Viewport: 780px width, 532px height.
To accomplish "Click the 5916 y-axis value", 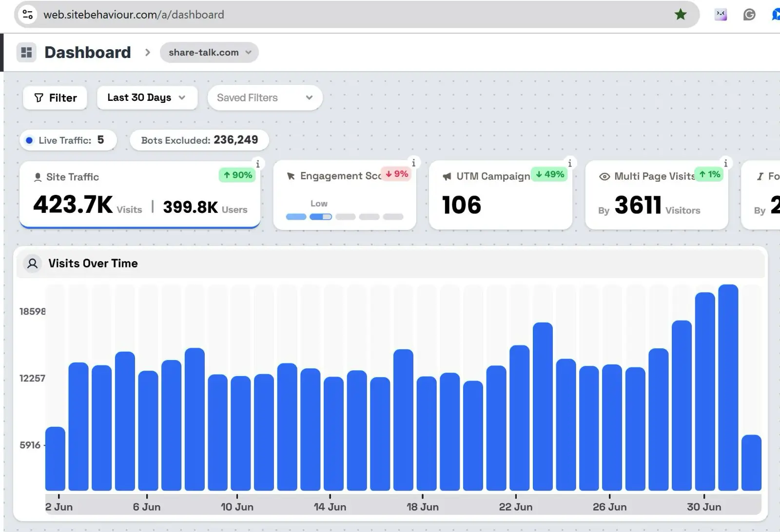I will point(30,445).
